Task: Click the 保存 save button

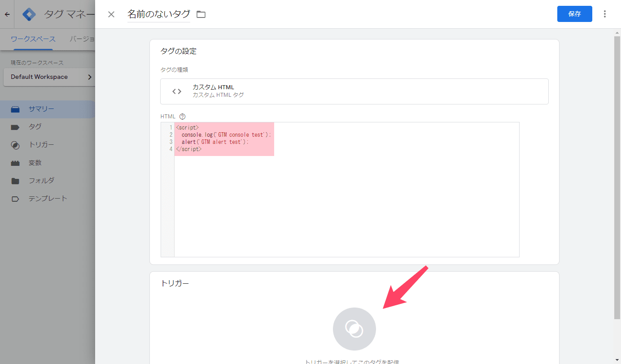Action: coord(574,14)
